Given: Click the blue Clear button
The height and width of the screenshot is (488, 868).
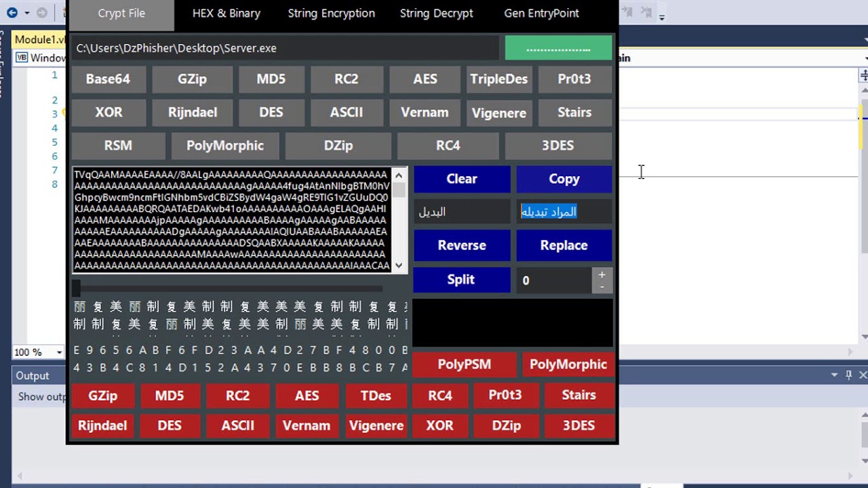Looking at the screenshot, I should tap(462, 179).
